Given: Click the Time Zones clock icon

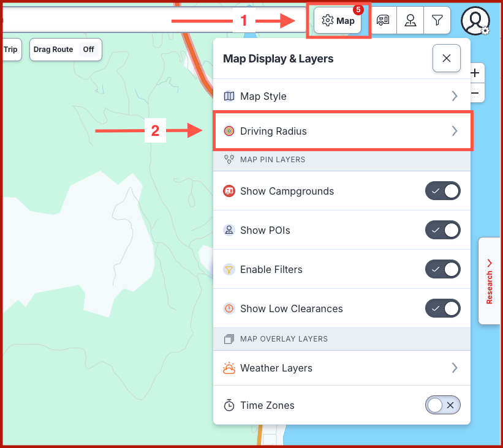Looking at the screenshot, I should point(229,405).
